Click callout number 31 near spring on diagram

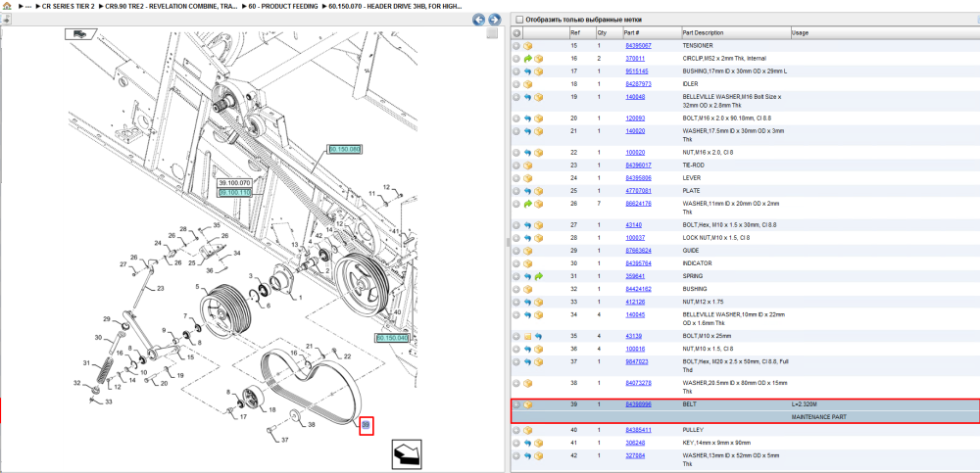click(x=87, y=363)
